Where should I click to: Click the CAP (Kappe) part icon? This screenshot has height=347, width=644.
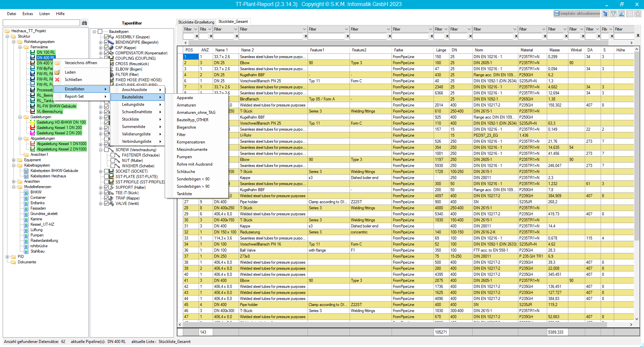112,48
